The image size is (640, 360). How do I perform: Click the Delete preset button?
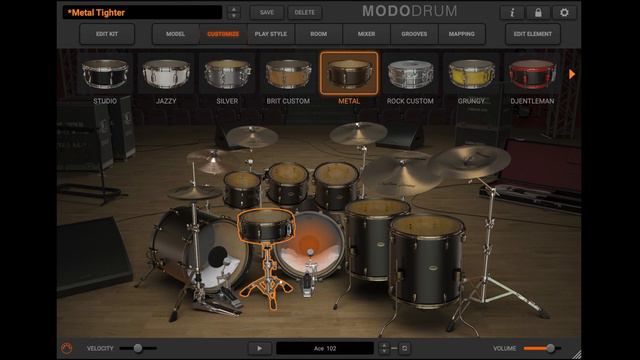[x=304, y=13]
